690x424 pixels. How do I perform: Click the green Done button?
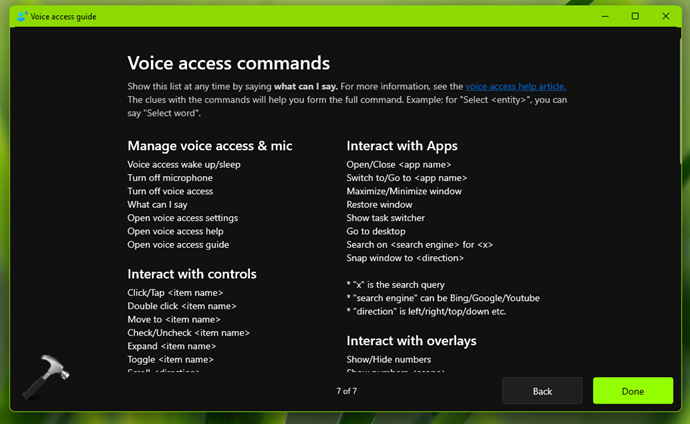(632, 391)
